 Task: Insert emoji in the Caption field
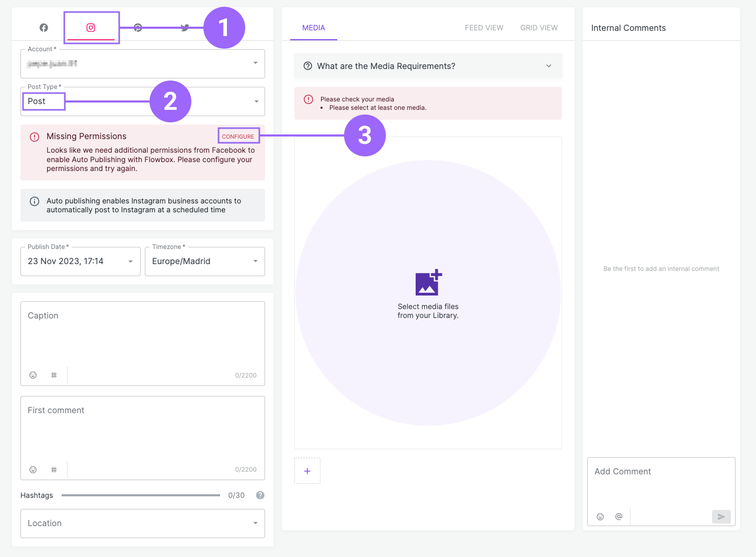point(33,375)
